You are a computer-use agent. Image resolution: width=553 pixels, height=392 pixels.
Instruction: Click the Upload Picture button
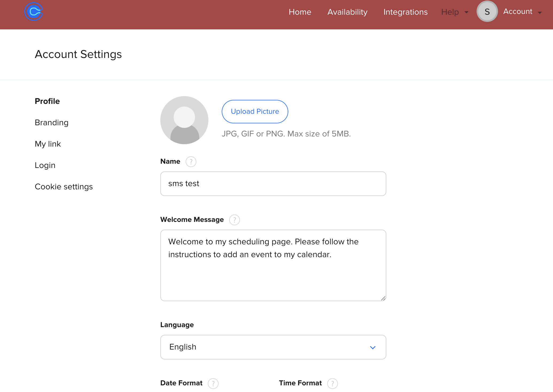[x=255, y=111]
